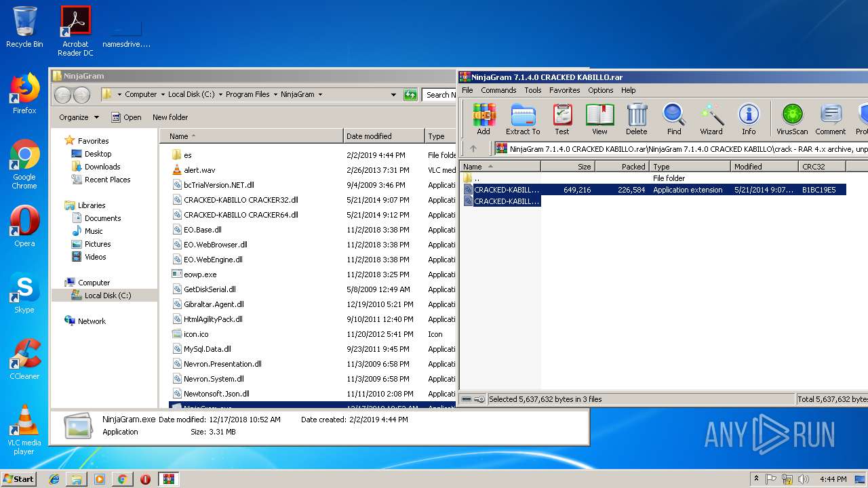The width and height of the screenshot is (868, 488).
Task: Open the Recycle Bin desktop icon
Action: [24, 27]
